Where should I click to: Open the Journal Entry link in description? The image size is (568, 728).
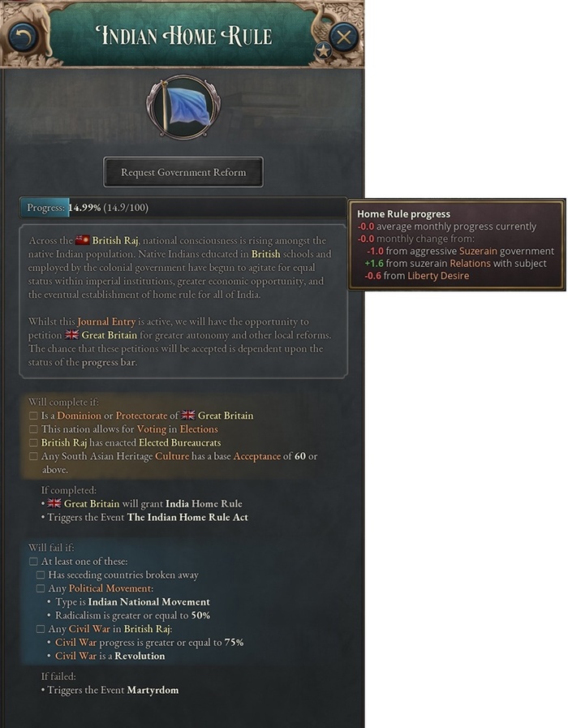(106, 321)
